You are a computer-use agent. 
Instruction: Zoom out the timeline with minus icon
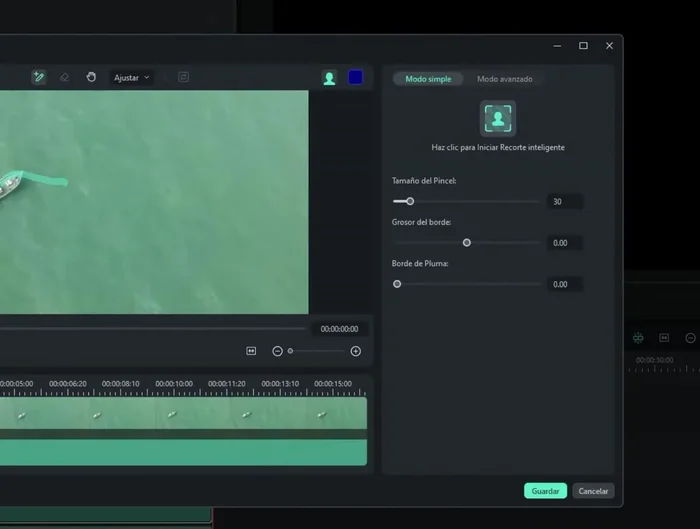click(278, 351)
